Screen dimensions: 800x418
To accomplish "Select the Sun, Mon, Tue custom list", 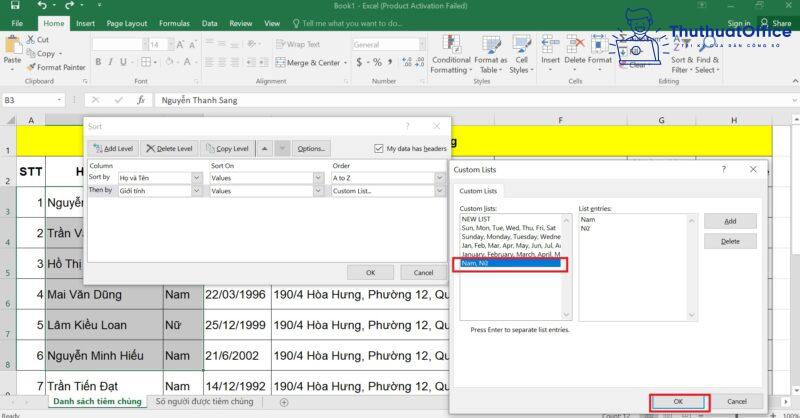I will tap(511, 228).
